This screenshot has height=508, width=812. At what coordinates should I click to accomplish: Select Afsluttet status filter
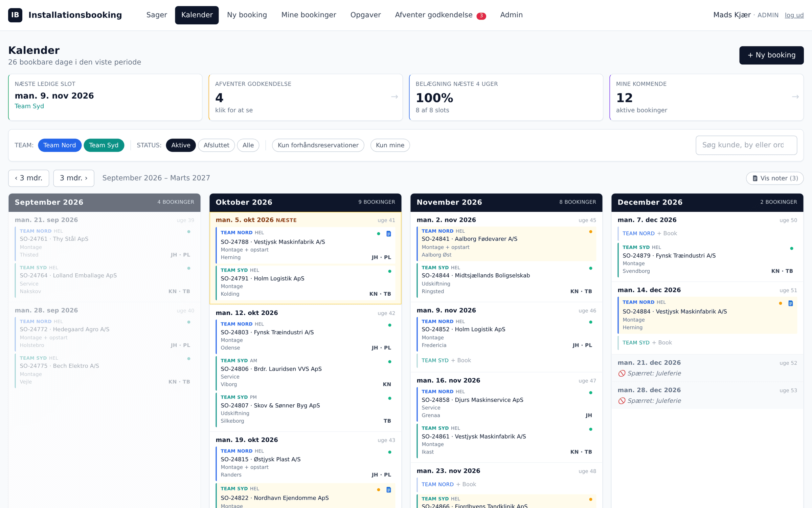pos(217,145)
